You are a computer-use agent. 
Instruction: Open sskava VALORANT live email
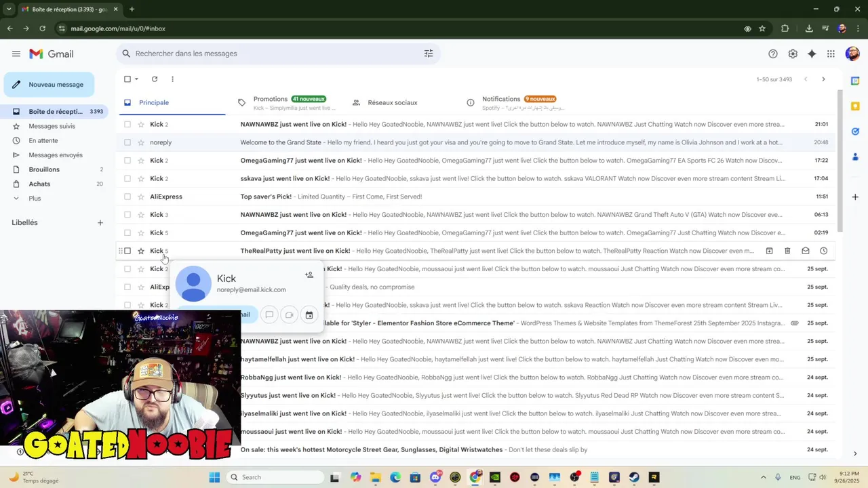point(475,179)
